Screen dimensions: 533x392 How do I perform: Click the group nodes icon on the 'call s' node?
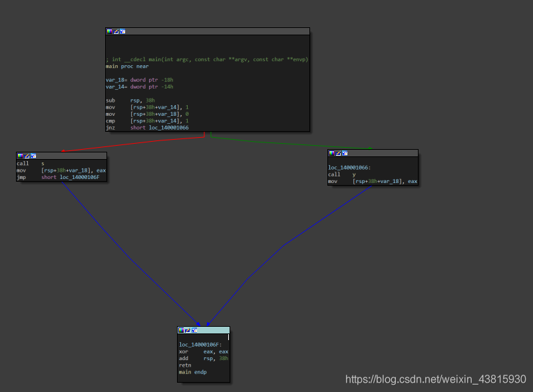tap(33, 156)
